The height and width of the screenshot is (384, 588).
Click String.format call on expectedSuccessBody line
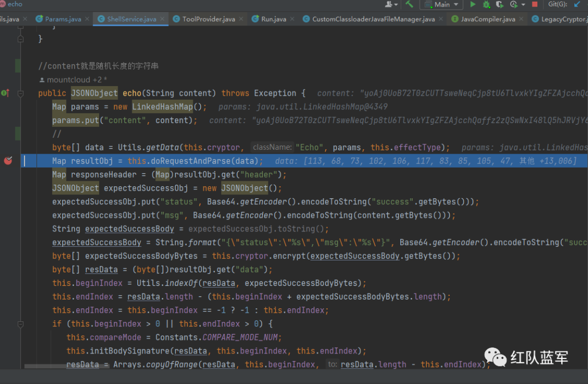click(186, 242)
